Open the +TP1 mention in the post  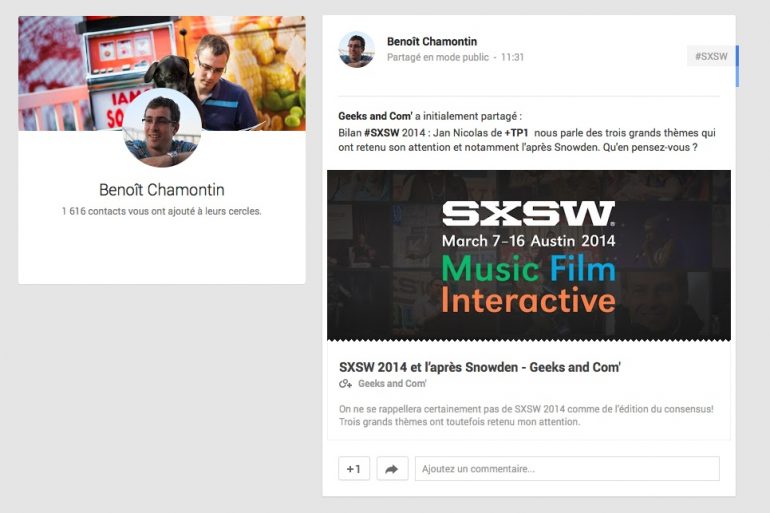point(517,133)
